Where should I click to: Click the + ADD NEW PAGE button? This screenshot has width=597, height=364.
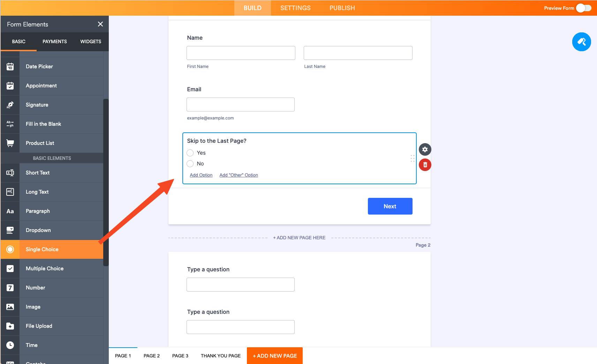tap(275, 356)
